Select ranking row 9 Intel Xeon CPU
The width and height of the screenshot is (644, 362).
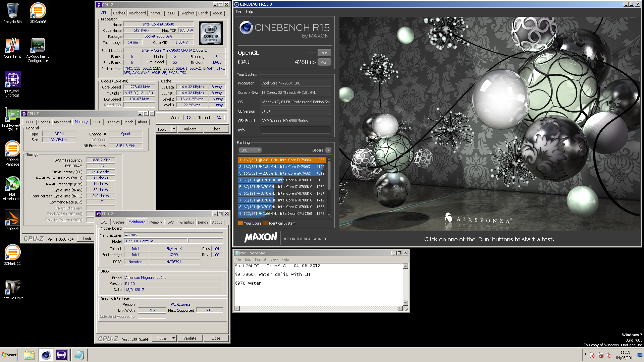point(282,214)
